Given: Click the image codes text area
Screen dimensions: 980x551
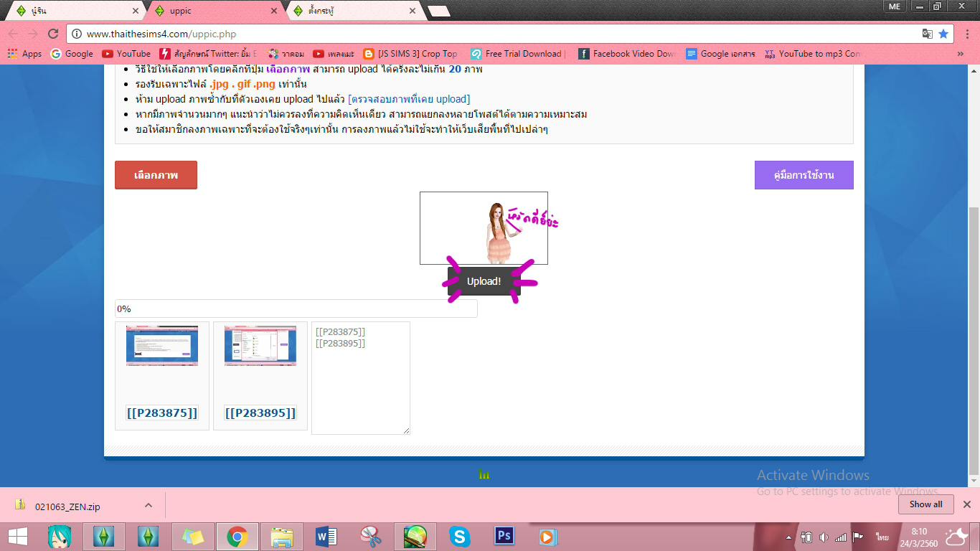Looking at the screenshot, I should click(x=361, y=378).
